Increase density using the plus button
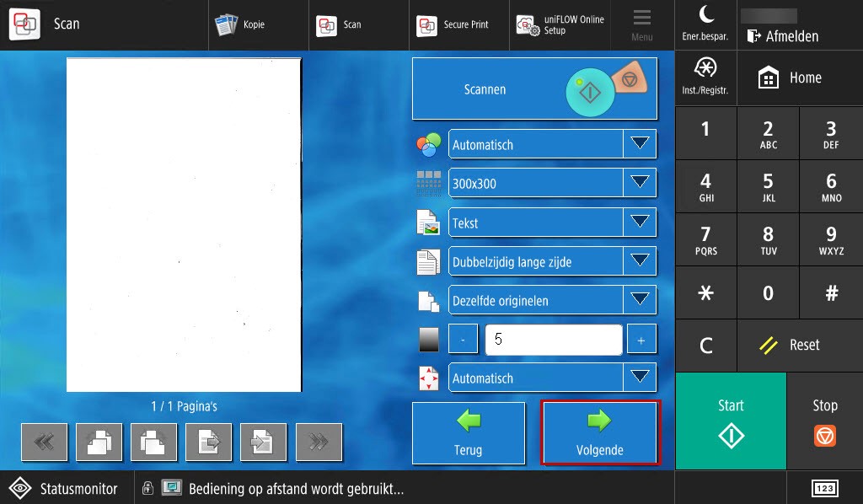The width and height of the screenshot is (863, 504). point(641,338)
